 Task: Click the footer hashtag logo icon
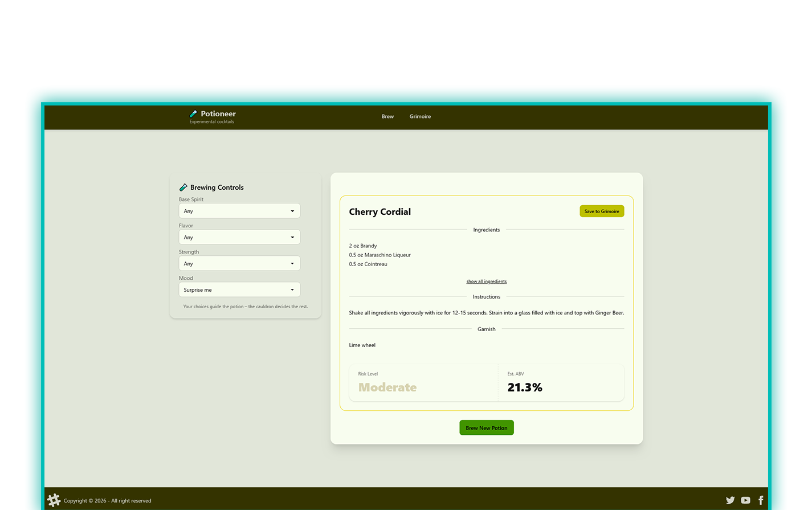coord(54,500)
